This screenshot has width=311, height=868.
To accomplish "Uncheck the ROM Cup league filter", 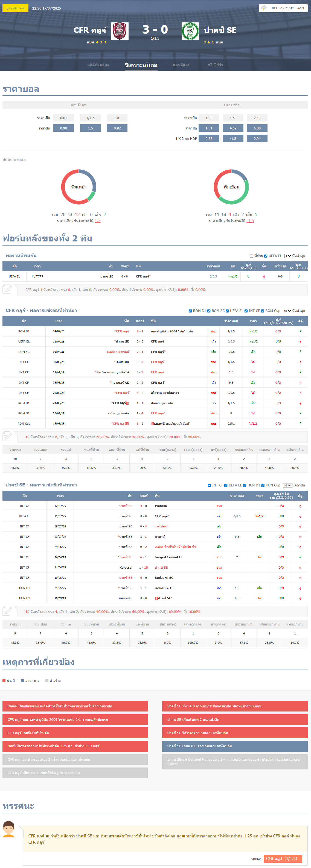I will [262, 311].
